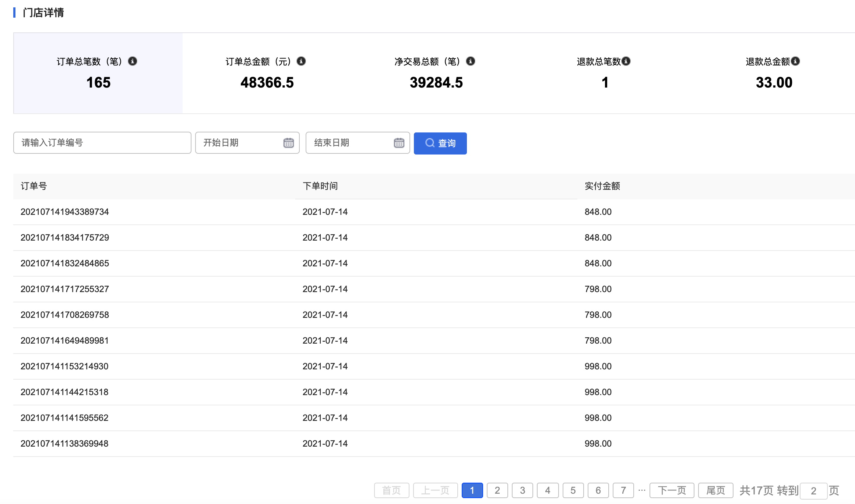
Task: Click info icon beside 订单总金额
Action: tap(301, 61)
